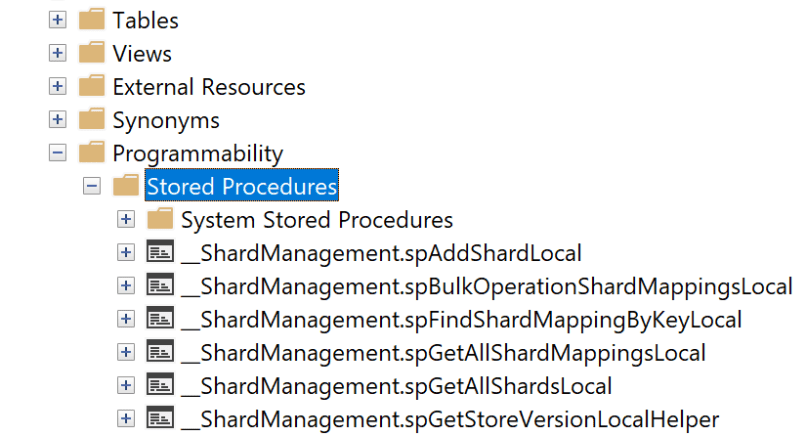Click the spAddShardLocal stored procedure icon
Viewport: 807px width, 436px height.
pos(159,253)
